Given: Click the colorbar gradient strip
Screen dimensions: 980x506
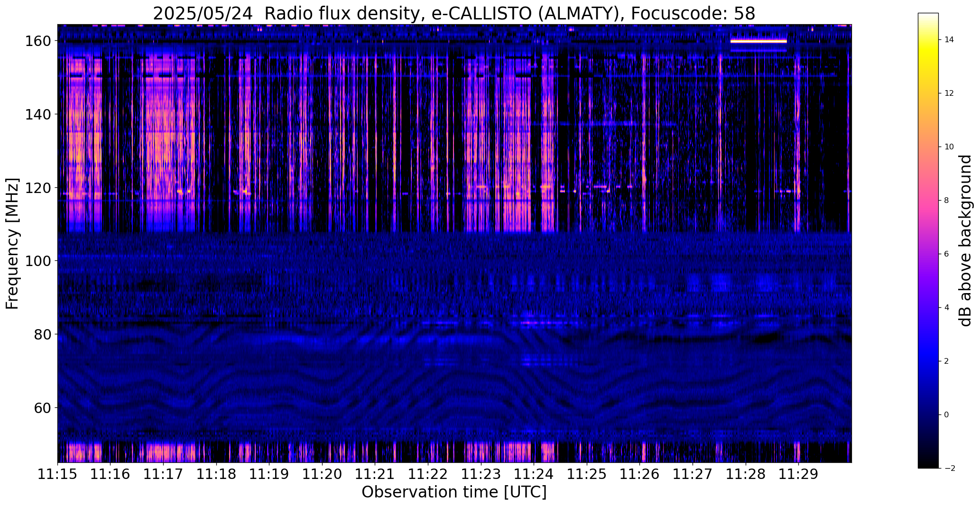Looking at the screenshot, I should (928, 240).
